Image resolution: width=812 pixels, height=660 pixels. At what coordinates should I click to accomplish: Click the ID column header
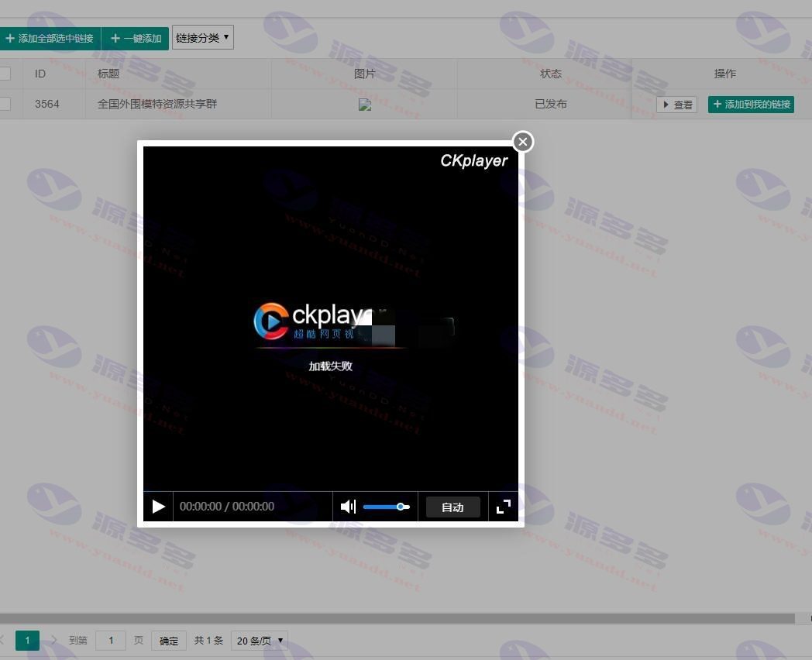[40, 74]
